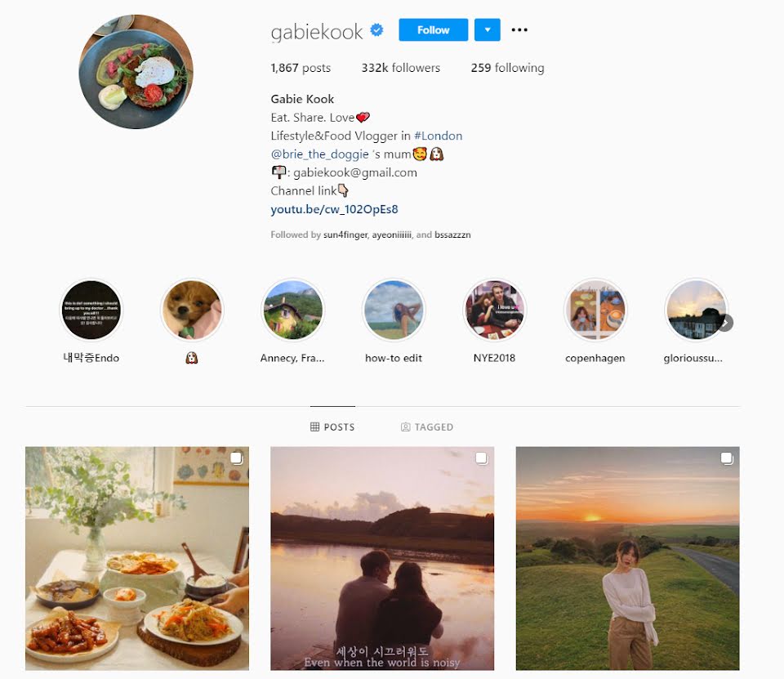Open the #London hashtag link
Viewport: 784px width, 679px height.
point(438,136)
